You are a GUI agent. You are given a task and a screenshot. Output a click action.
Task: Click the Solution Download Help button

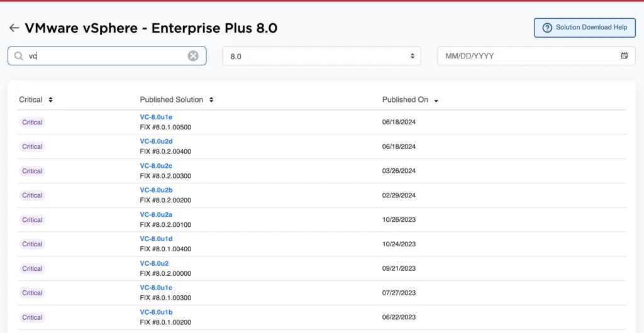pos(585,28)
